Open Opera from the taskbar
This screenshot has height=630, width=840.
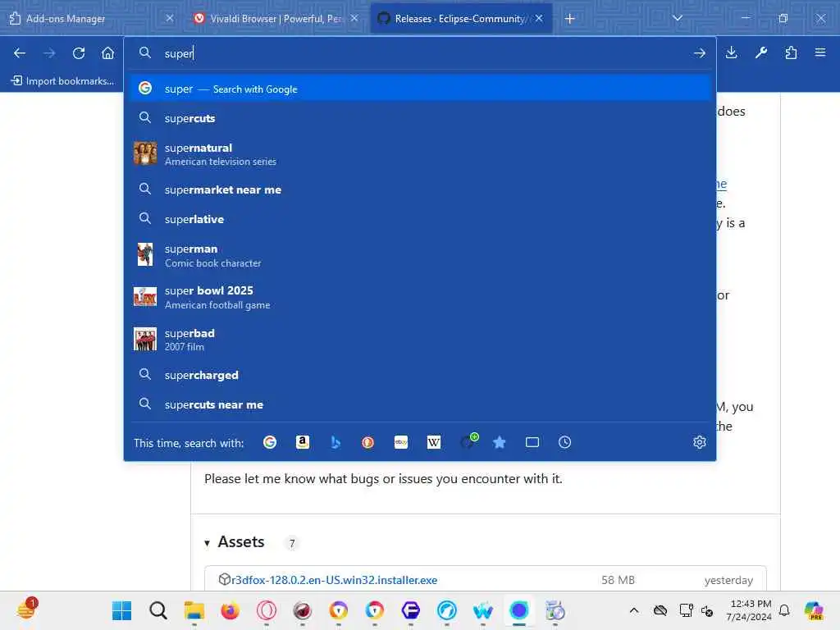click(267, 610)
